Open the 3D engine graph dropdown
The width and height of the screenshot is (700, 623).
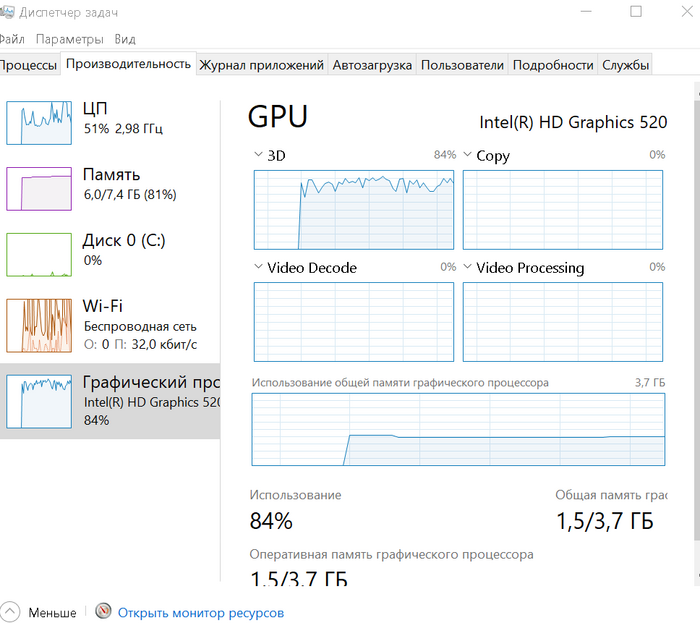[x=258, y=154]
